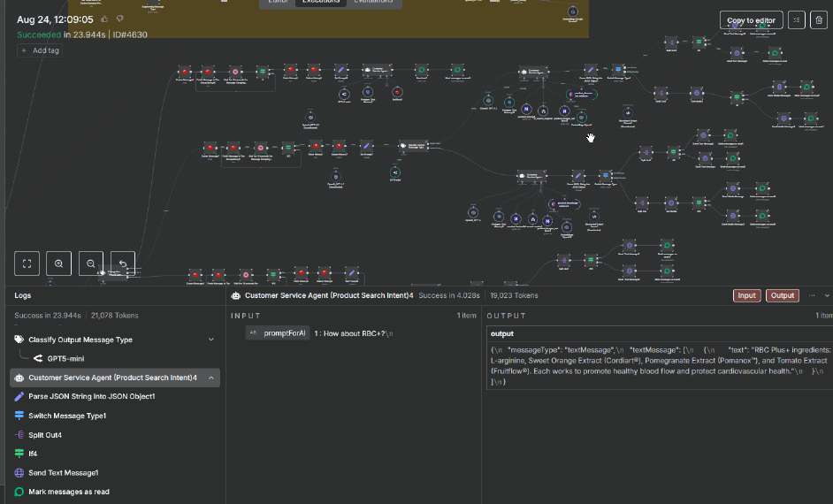Collapse the Customer Service Agent log entry
The height and width of the screenshot is (504, 833).
(x=211, y=378)
